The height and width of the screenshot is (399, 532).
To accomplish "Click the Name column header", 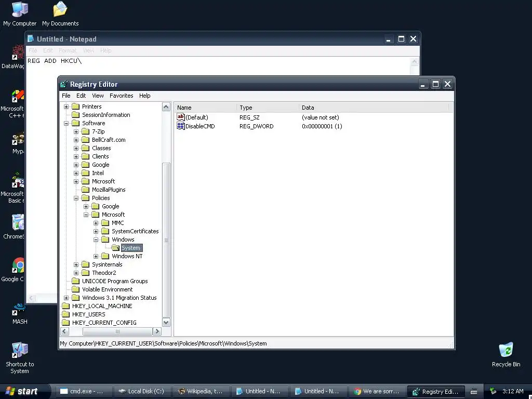I will [206, 108].
